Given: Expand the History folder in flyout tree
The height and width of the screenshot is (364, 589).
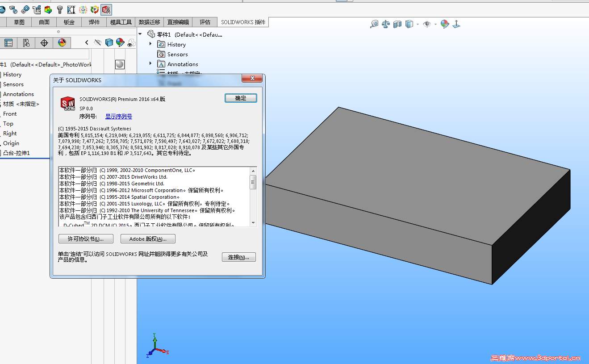Looking at the screenshot, I should pos(150,44).
